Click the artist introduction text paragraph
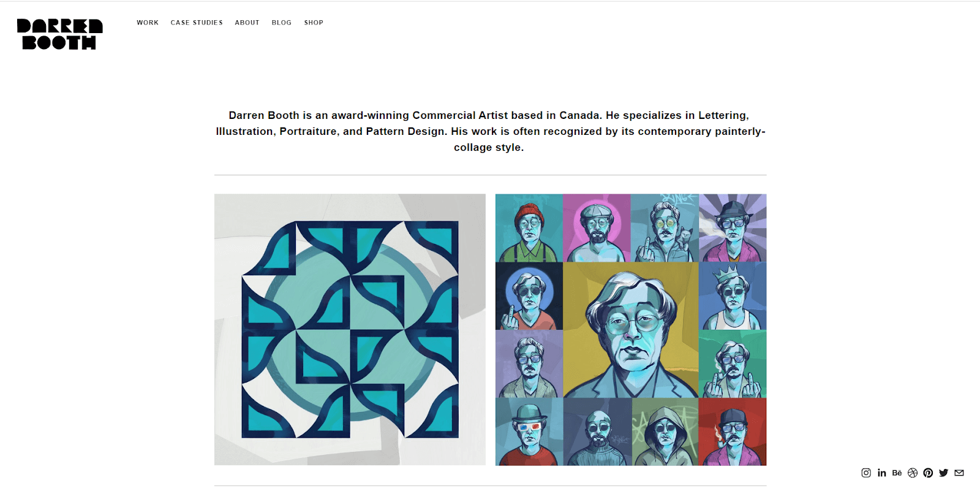This screenshot has height=488, width=980. (490, 131)
